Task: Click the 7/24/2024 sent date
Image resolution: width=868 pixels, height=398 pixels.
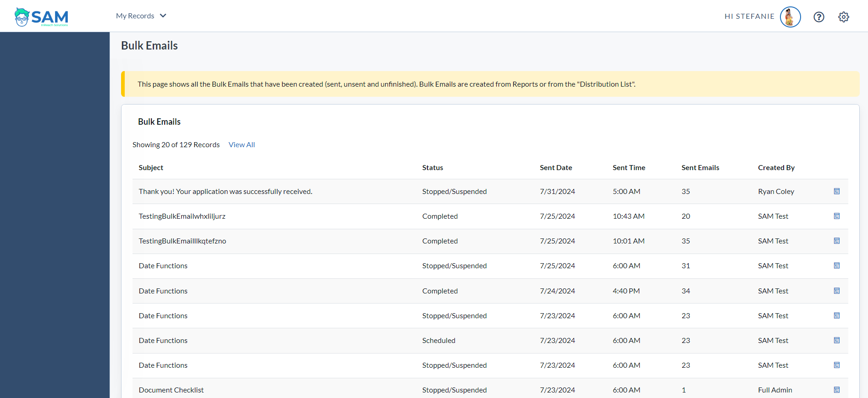Action: pyautogui.click(x=557, y=291)
